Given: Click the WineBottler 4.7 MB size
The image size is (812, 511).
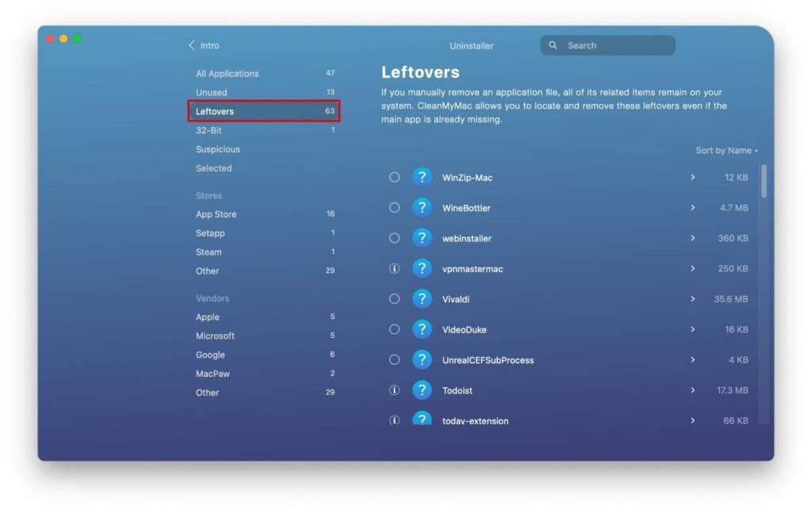Looking at the screenshot, I should pyautogui.click(x=733, y=208).
